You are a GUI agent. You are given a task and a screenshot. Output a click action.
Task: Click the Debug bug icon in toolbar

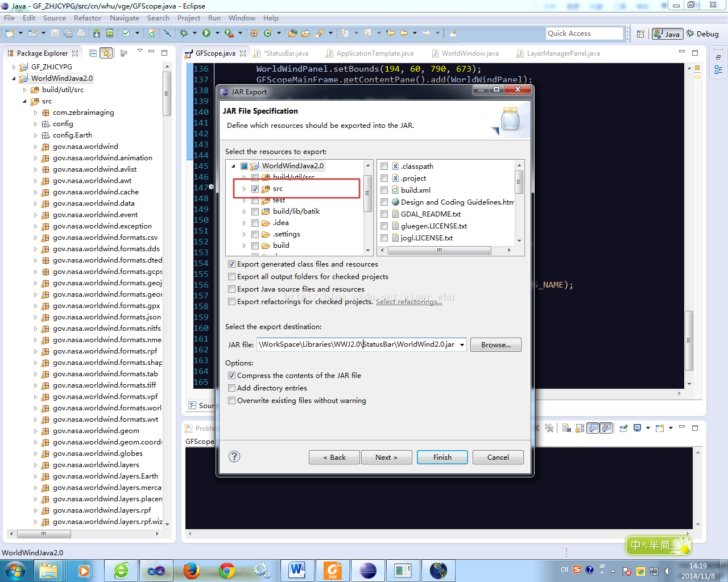184,34
